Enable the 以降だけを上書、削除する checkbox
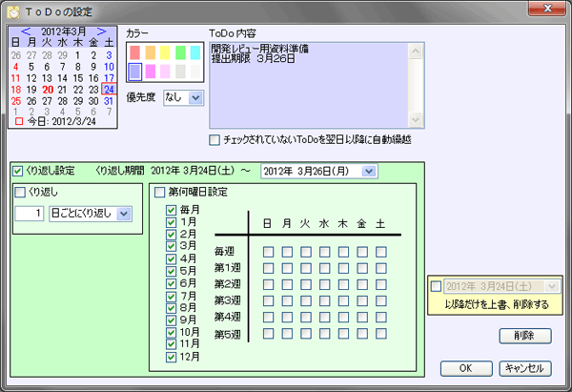Image resolution: width=572 pixels, height=392 pixels. [436, 286]
